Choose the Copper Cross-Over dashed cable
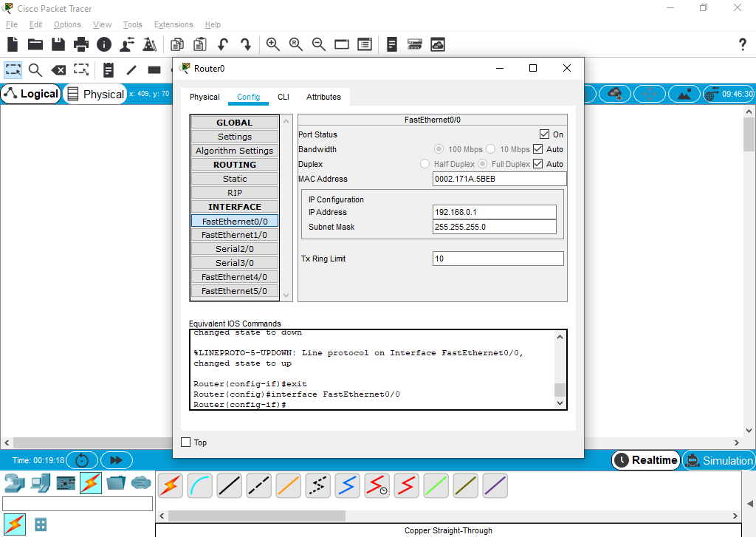The image size is (756, 537). 258,485
